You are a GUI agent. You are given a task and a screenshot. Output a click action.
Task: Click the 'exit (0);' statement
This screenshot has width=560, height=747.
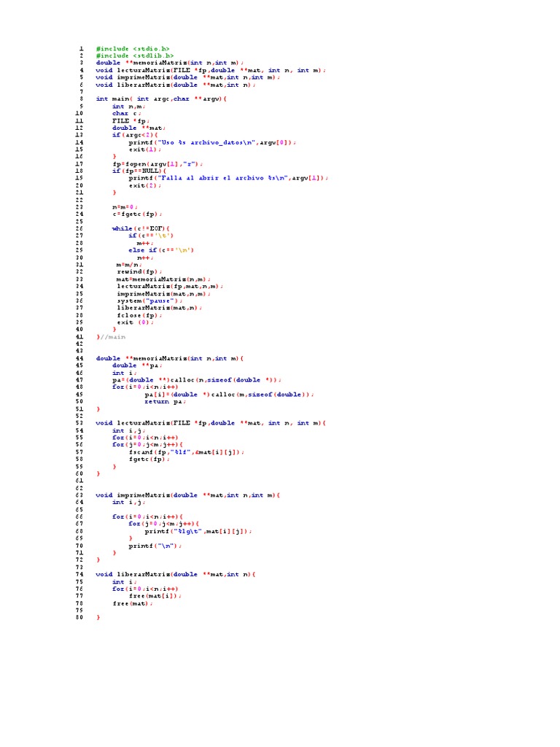[135, 322]
